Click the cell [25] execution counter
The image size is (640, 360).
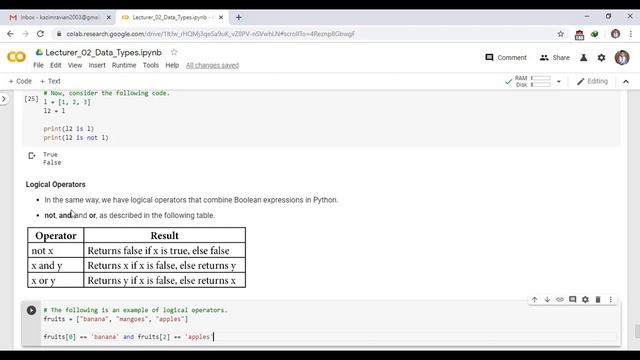(31, 99)
